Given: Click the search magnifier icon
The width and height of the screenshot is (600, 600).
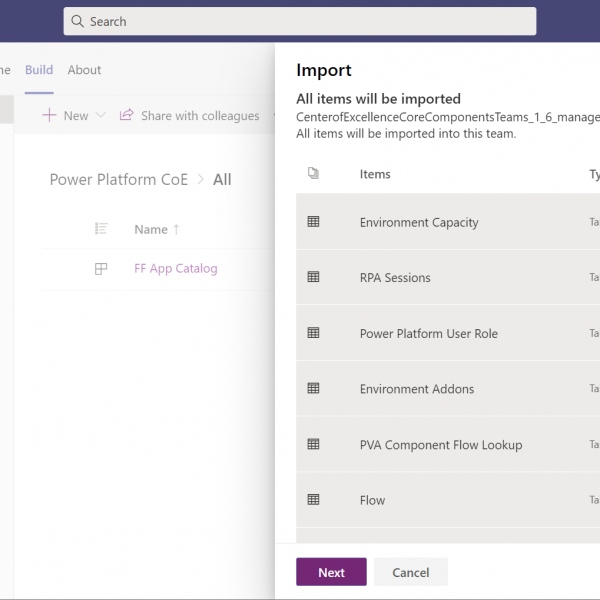Looking at the screenshot, I should pos(77,21).
